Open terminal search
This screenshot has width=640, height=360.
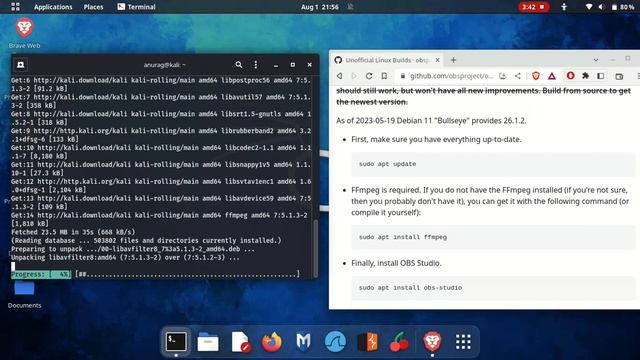click(x=239, y=64)
